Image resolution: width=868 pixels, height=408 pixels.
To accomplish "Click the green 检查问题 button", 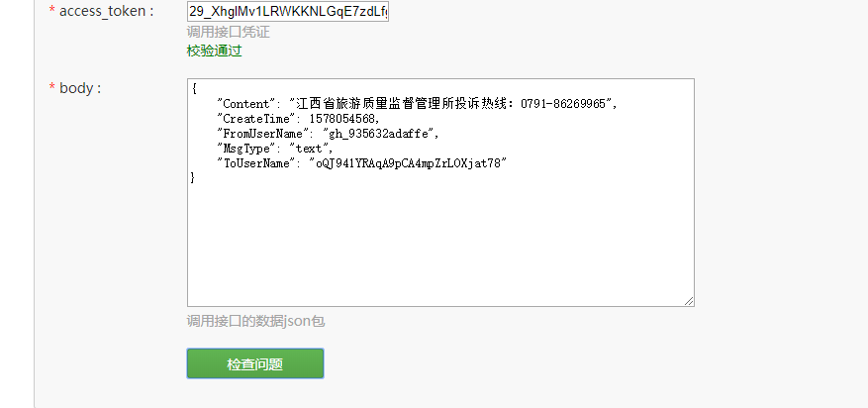I will (255, 363).
